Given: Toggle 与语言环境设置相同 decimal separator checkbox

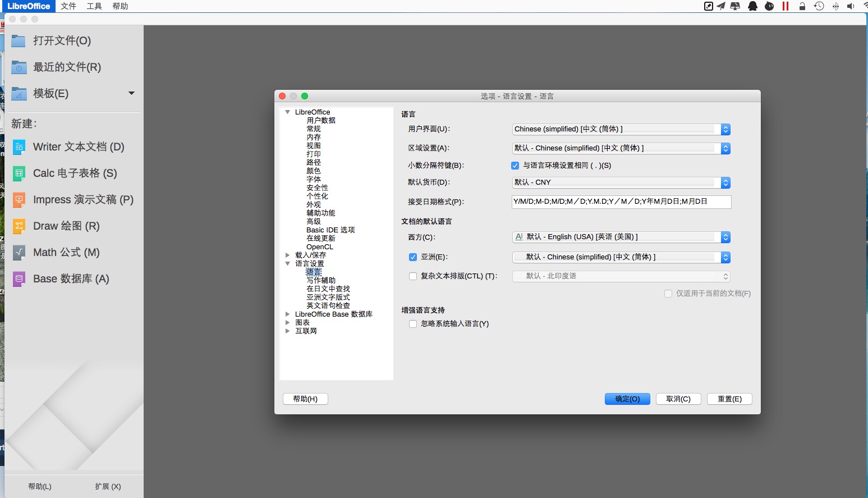Looking at the screenshot, I should point(515,166).
